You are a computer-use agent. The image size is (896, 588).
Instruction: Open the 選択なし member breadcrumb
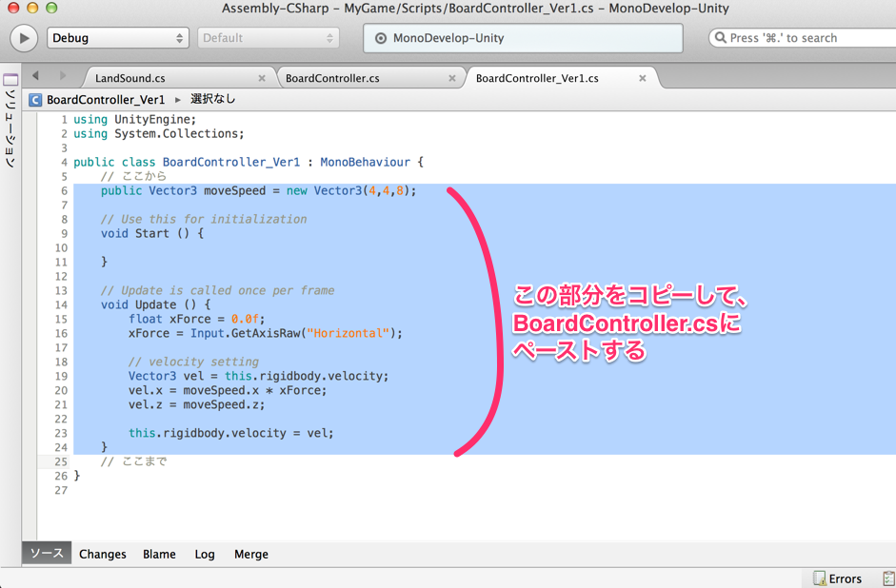pyautogui.click(x=212, y=99)
